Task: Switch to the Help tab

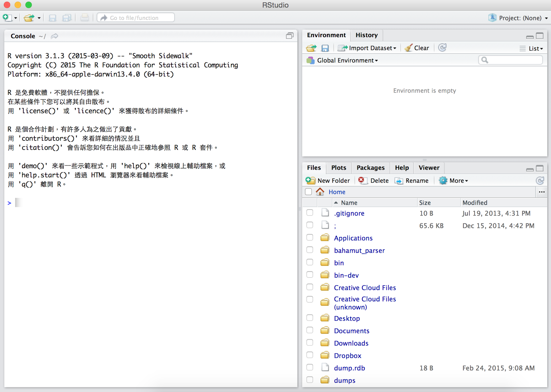Action: pos(402,168)
